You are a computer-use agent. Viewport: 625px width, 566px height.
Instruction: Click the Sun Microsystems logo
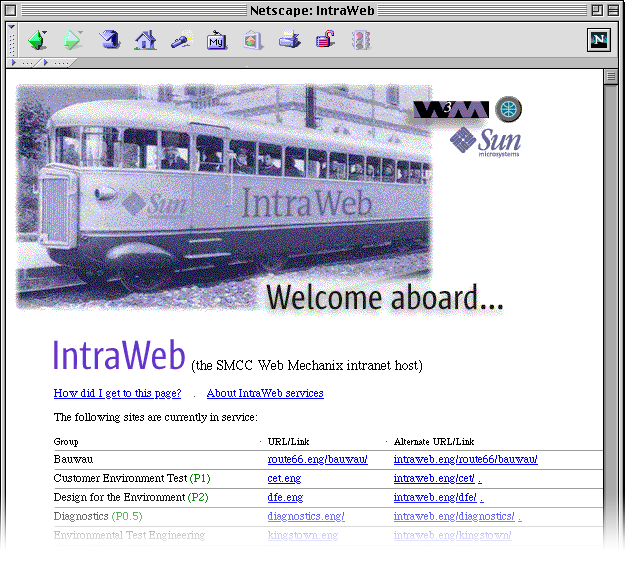[485, 142]
